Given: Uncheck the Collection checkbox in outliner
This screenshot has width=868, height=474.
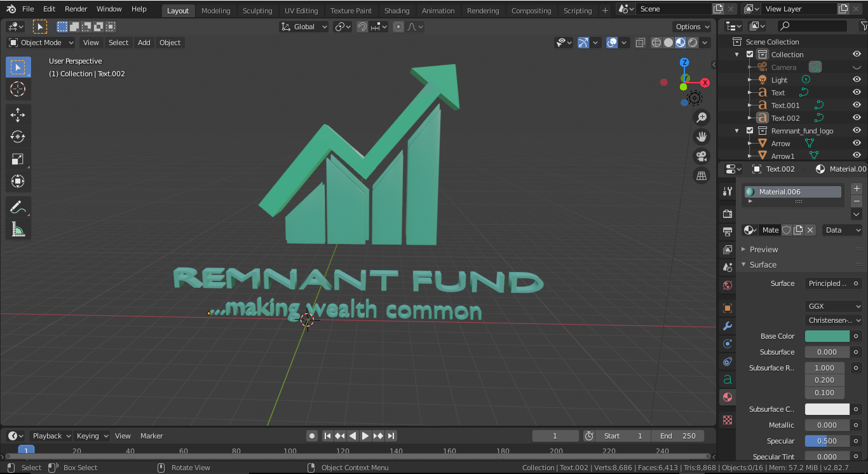Looking at the screenshot, I should tap(750, 55).
